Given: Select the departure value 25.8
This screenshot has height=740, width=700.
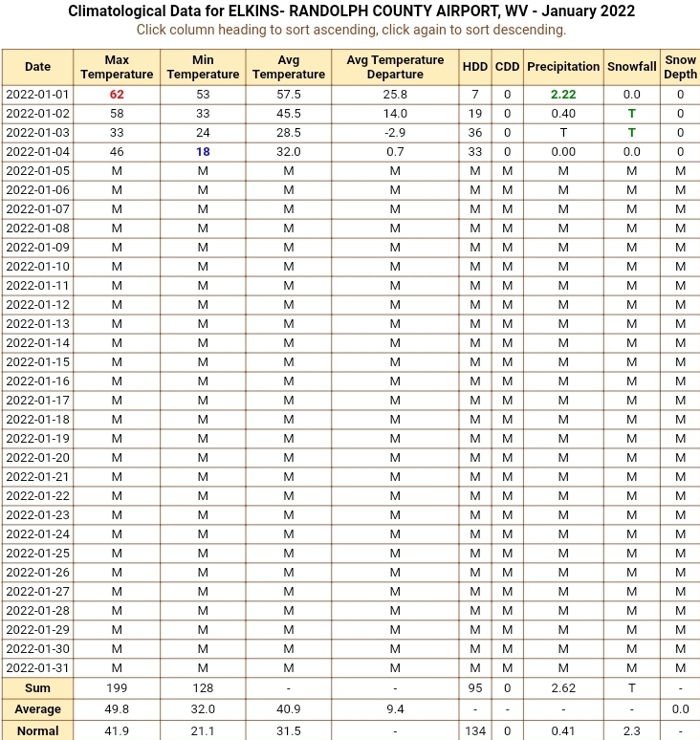Looking at the screenshot, I should point(395,95).
